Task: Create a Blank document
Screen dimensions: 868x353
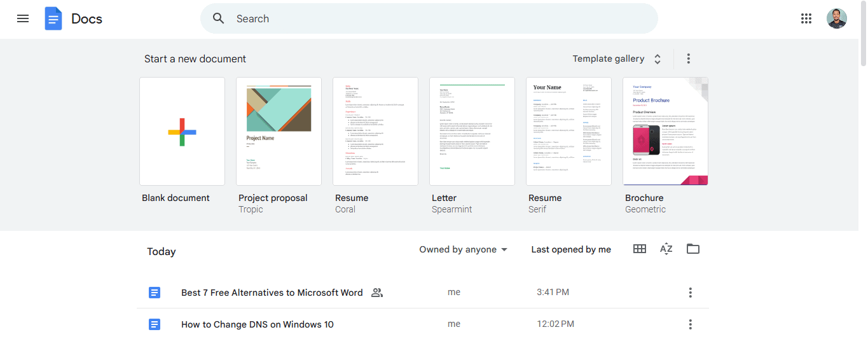Action: [x=182, y=131]
